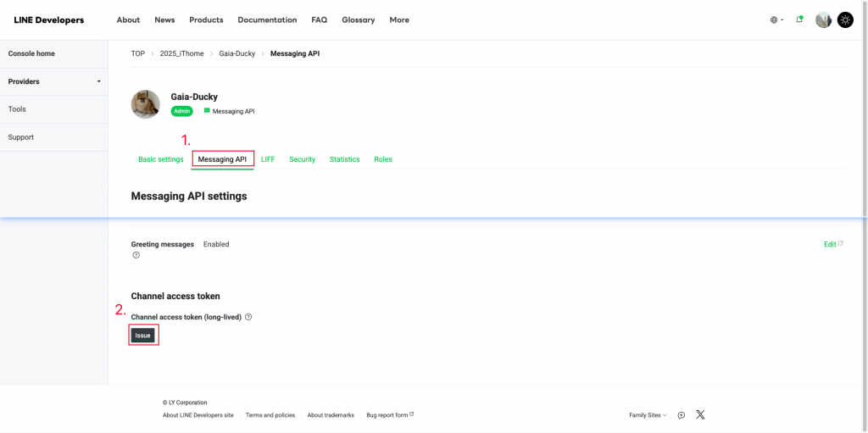Switch to the Security tab
This screenshot has height=433, width=868.
tap(303, 159)
